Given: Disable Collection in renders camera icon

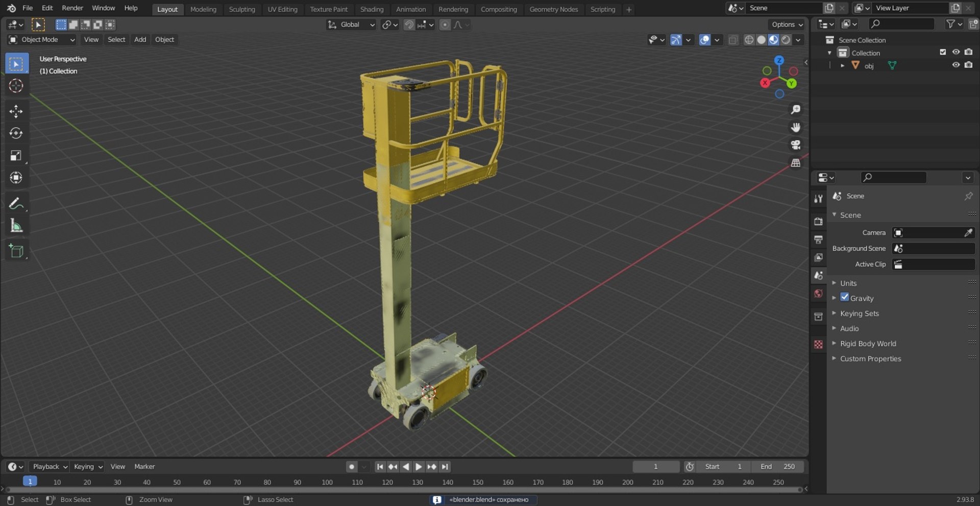Looking at the screenshot, I should point(968,52).
